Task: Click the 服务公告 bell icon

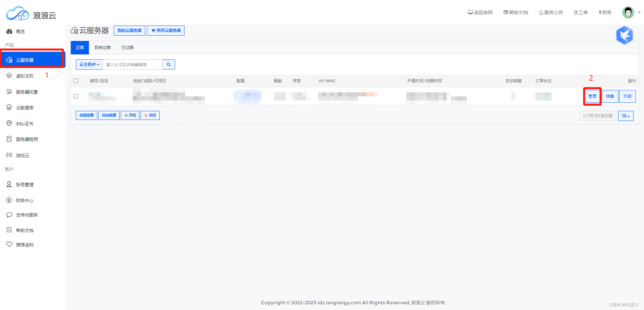Action: click(541, 12)
